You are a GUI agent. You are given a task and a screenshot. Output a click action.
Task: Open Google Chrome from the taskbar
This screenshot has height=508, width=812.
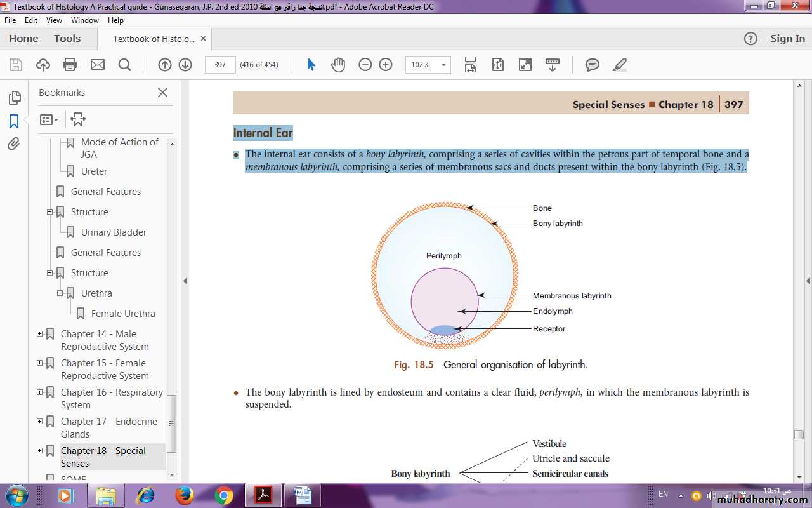223,495
